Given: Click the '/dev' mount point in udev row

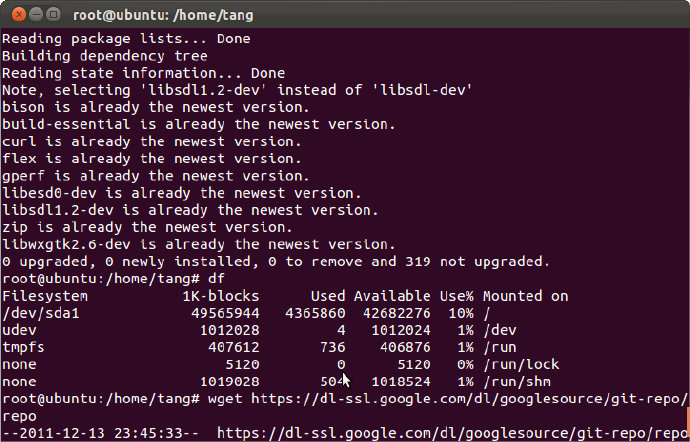Looking at the screenshot, I should pos(500,331).
